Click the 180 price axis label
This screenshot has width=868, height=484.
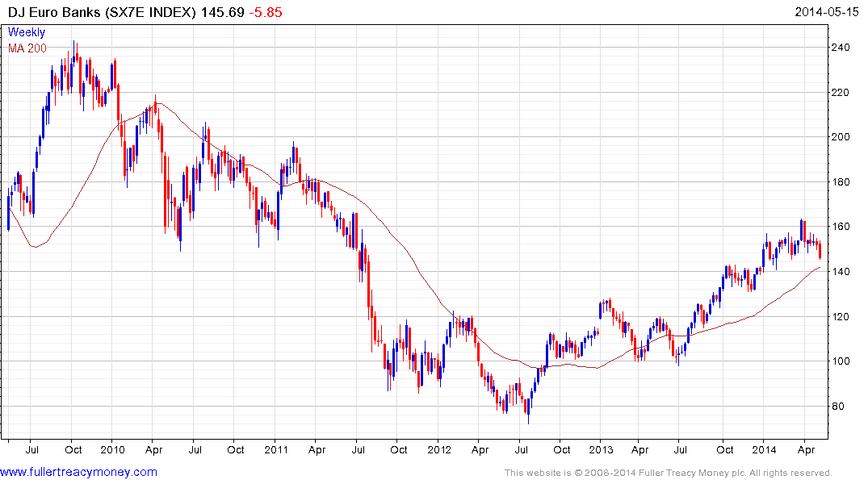(841, 182)
